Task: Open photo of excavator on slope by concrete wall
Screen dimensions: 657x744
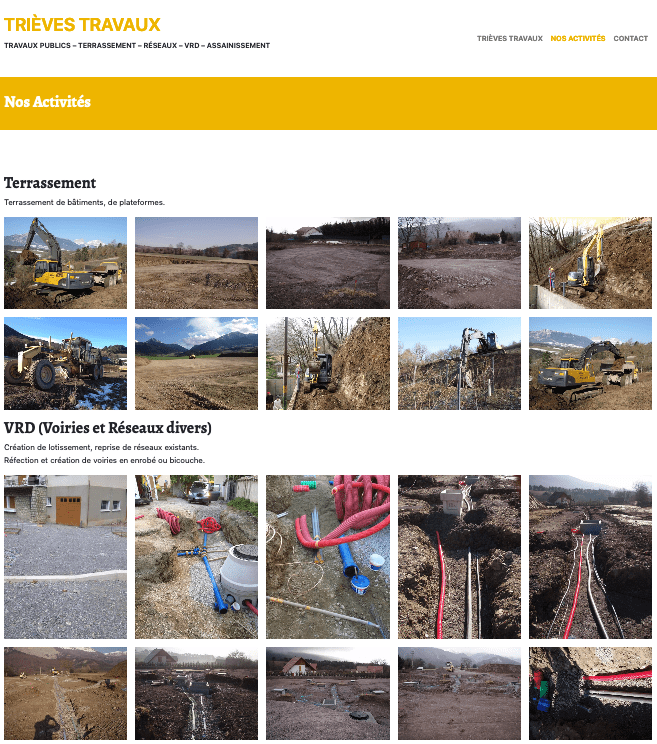Action: tap(590, 263)
